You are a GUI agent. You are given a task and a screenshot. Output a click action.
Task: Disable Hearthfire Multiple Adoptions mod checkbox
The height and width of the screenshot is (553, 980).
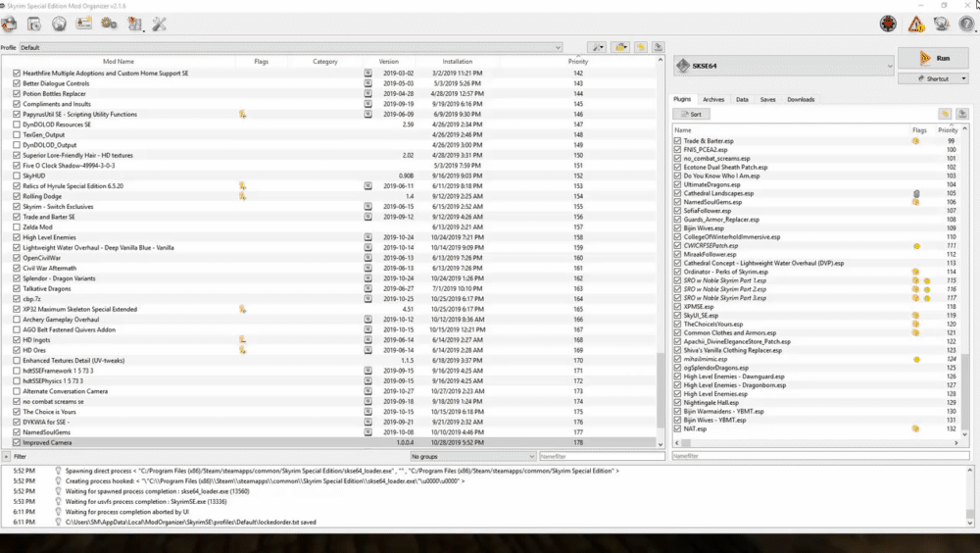(x=17, y=74)
